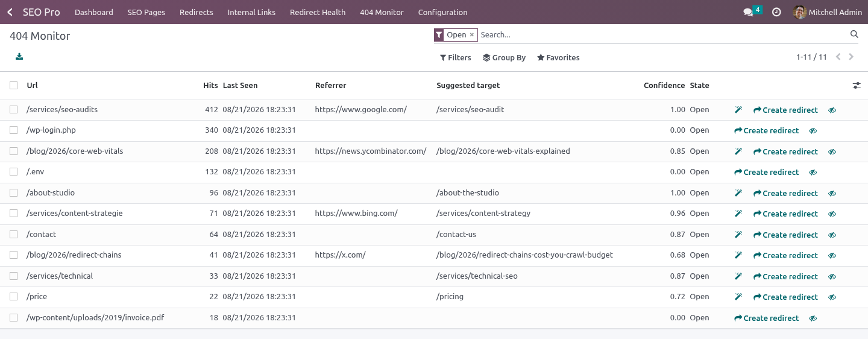The height and width of the screenshot is (339, 868).
Task: Ignore /services/content-strategie via eye-slash icon
Action: pyautogui.click(x=832, y=214)
